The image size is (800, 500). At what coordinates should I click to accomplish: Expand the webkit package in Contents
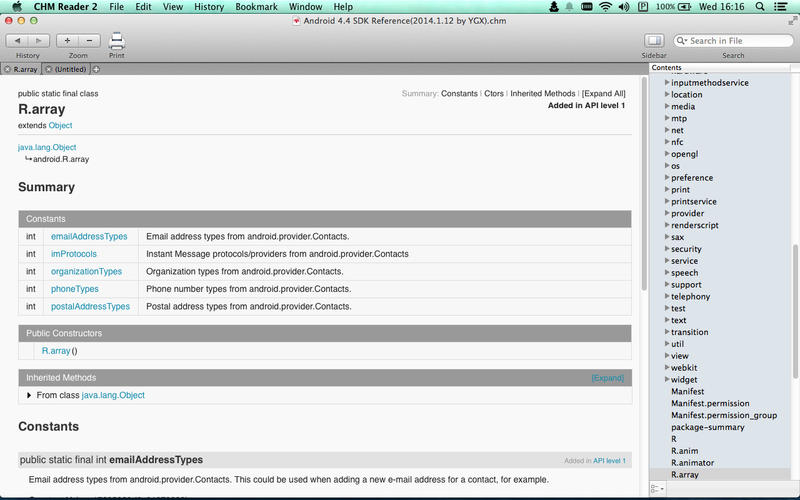(667, 367)
